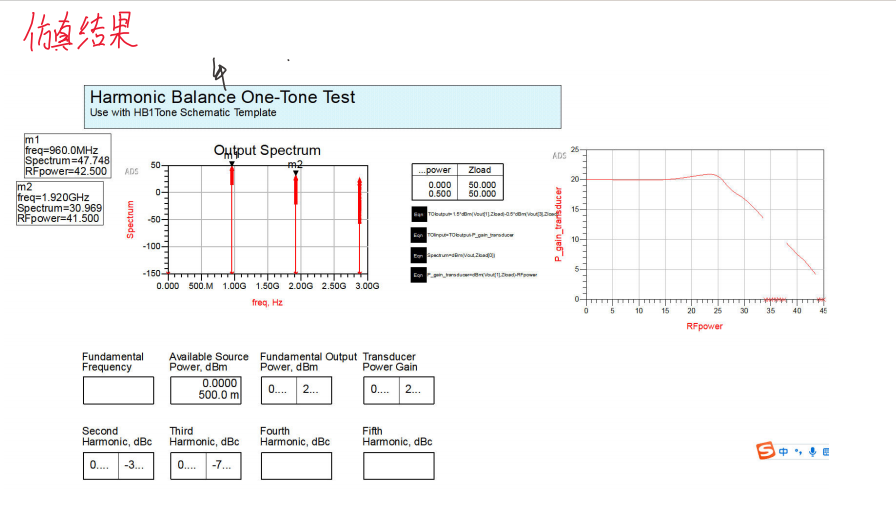Click the 0.... cell under Third Harmonic, dBc
This screenshot has height=520, width=896.
[x=188, y=466]
